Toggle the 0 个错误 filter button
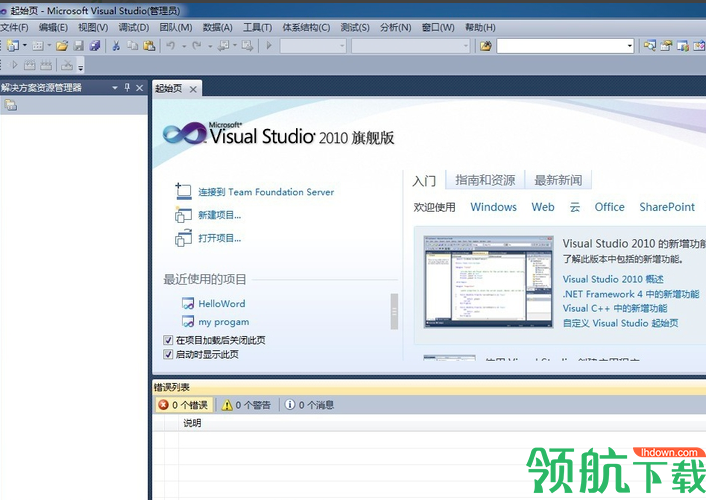The height and width of the screenshot is (500, 706). 184,405
